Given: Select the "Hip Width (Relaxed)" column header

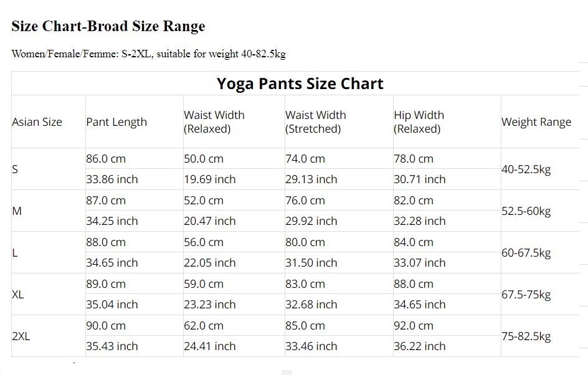Looking at the screenshot, I should (x=419, y=122).
